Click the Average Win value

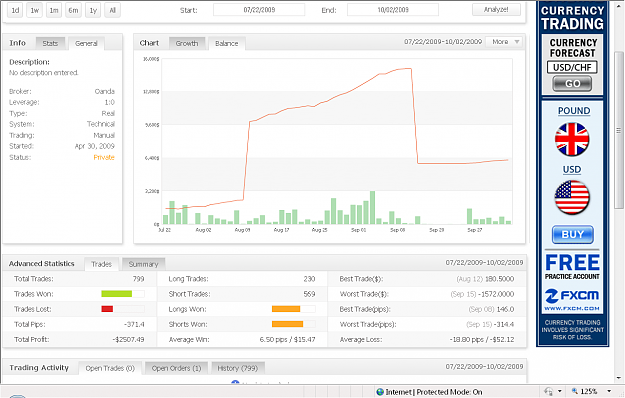click(287, 339)
